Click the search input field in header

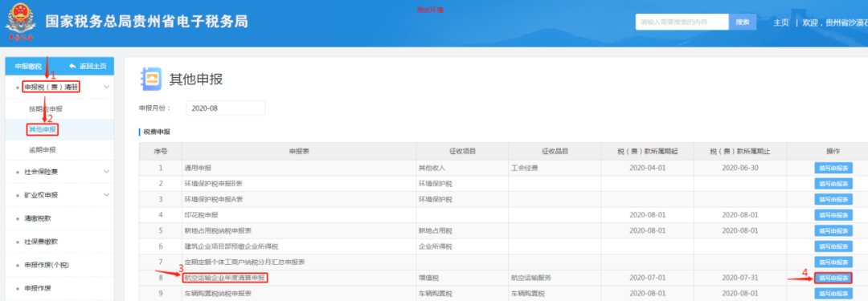[x=682, y=22]
